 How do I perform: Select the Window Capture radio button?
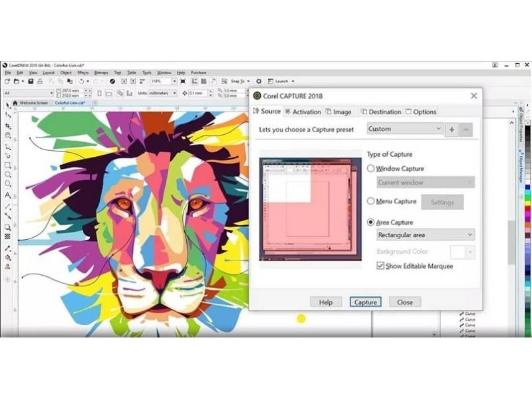point(371,168)
